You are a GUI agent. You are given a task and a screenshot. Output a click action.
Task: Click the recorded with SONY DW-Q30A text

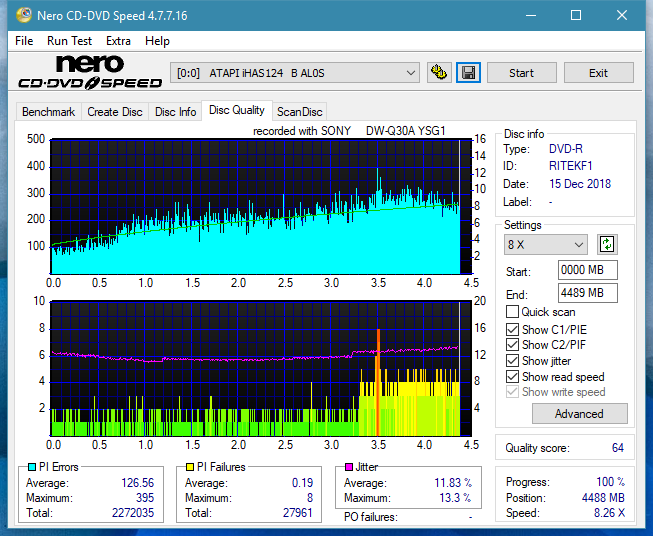tap(349, 131)
